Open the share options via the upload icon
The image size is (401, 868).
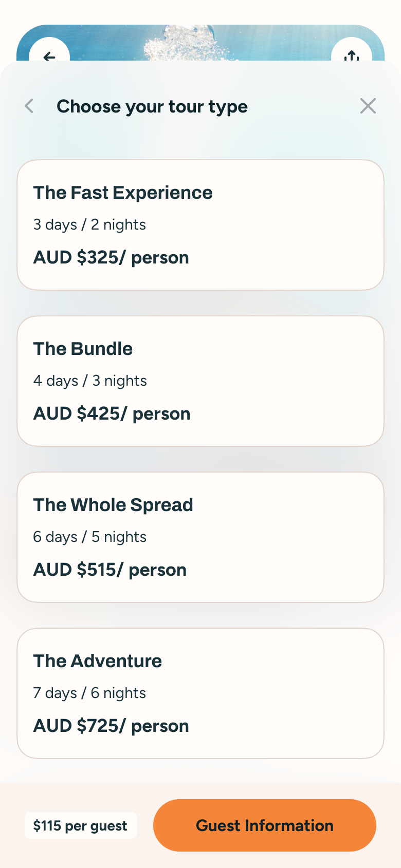coord(351,58)
